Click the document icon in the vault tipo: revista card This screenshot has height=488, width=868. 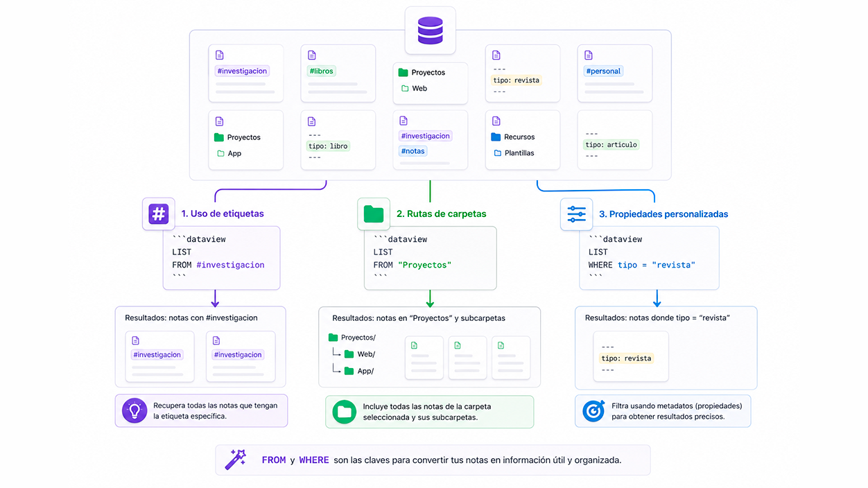496,55
